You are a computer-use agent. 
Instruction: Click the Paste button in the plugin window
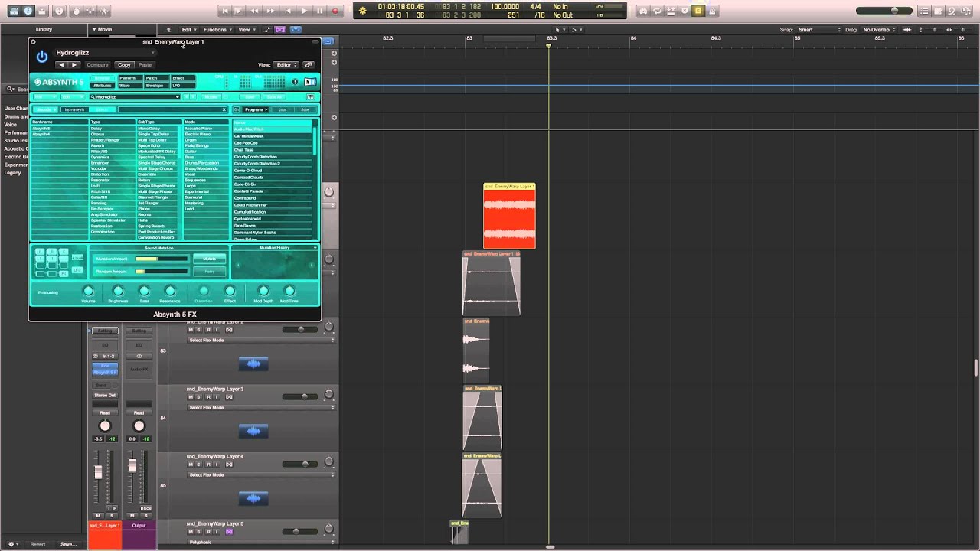point(145,65)
